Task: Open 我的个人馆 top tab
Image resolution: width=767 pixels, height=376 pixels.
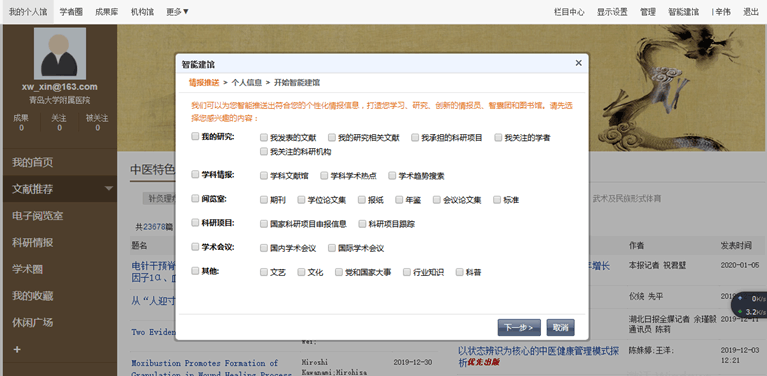Action: 28,12
